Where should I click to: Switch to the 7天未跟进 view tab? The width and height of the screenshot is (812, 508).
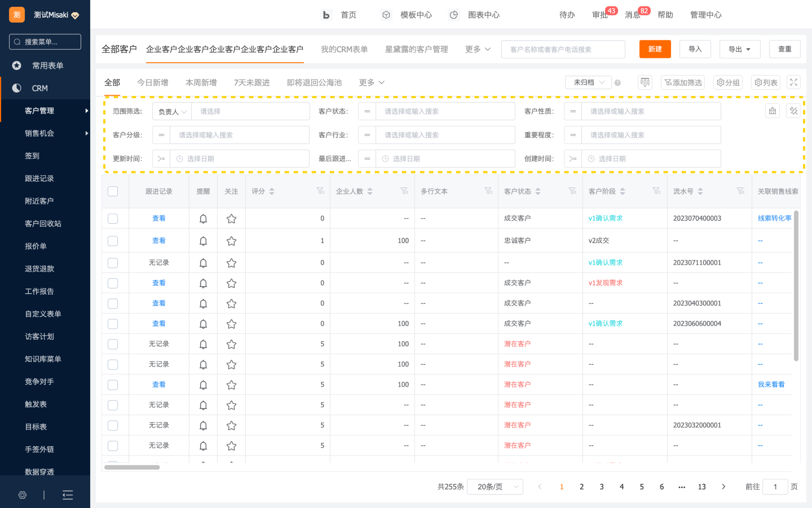pos(252,82)
